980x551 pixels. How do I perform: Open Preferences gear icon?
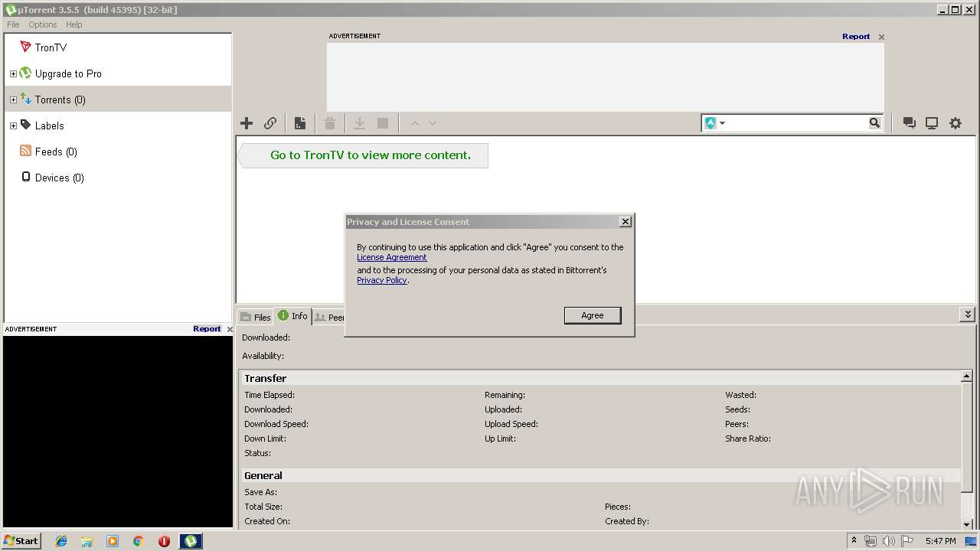[955, 123]
